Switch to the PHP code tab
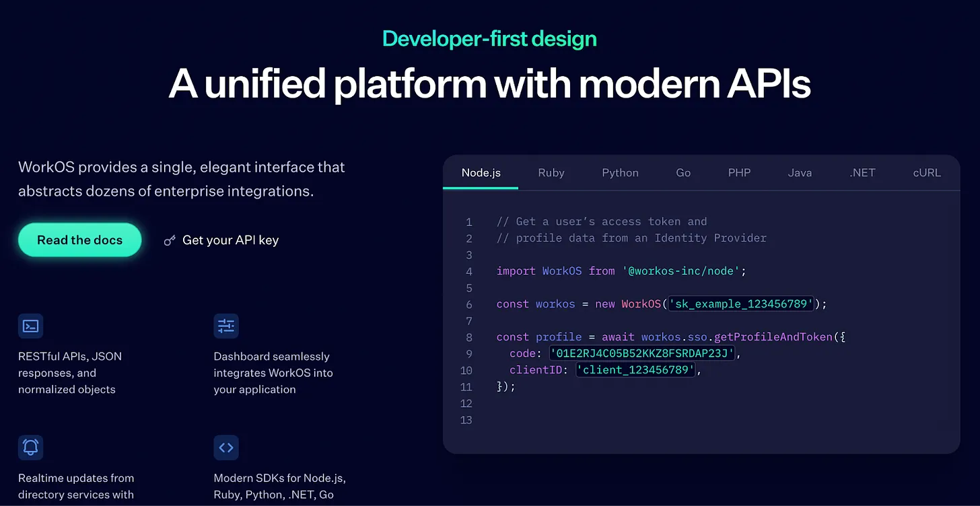Viewport: 980px width, 506px height. (x=739, y=173)
